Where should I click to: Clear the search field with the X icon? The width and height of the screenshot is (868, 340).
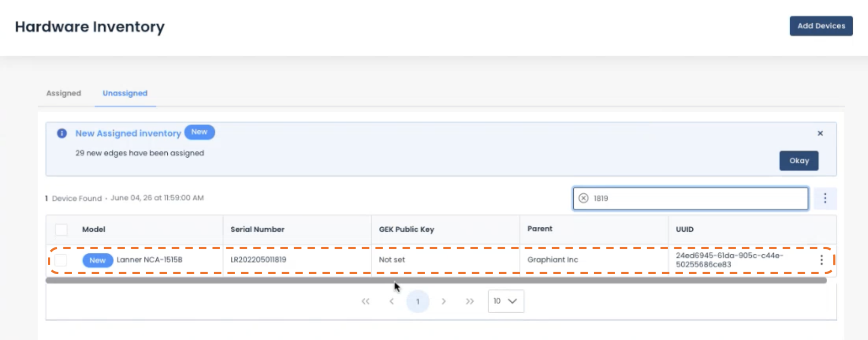[583, 198]
